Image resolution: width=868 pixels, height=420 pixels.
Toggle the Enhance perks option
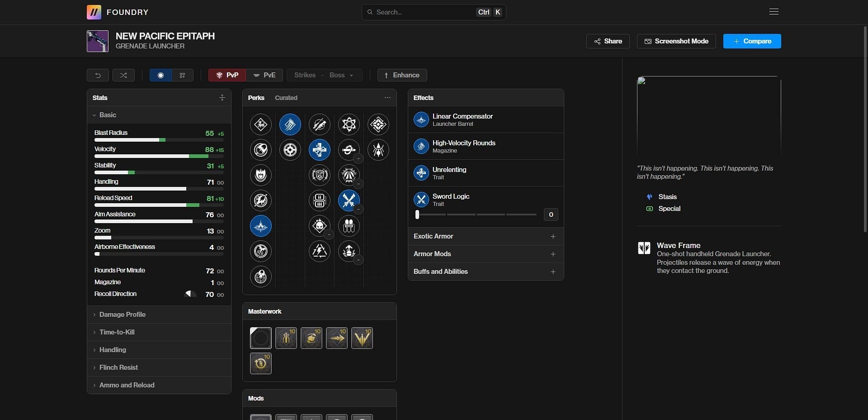(402, 75)
